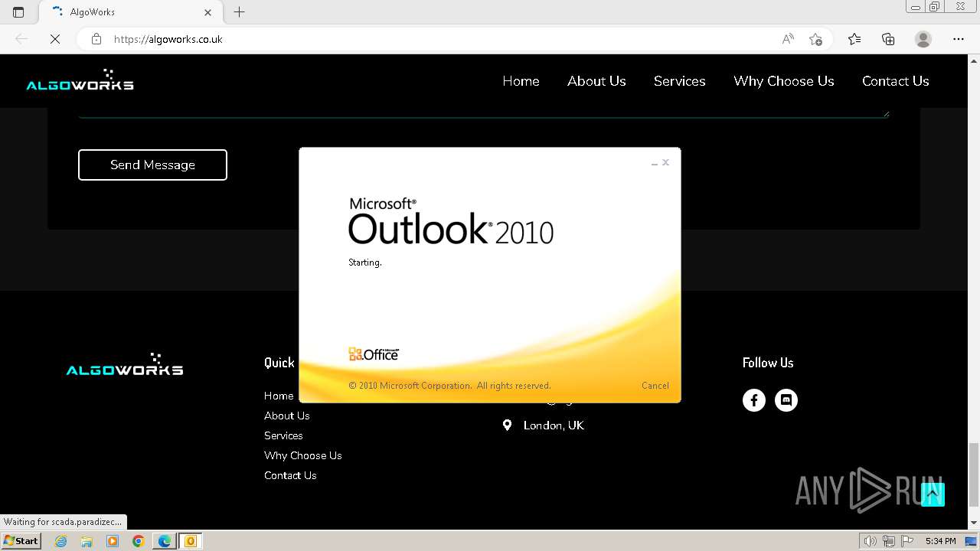
Task: Open the volume tray icon
Action: point(871,541)
